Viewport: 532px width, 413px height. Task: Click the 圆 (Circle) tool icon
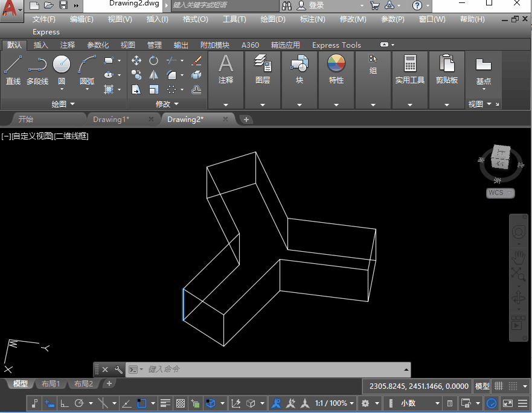click(x=62, y=65)
